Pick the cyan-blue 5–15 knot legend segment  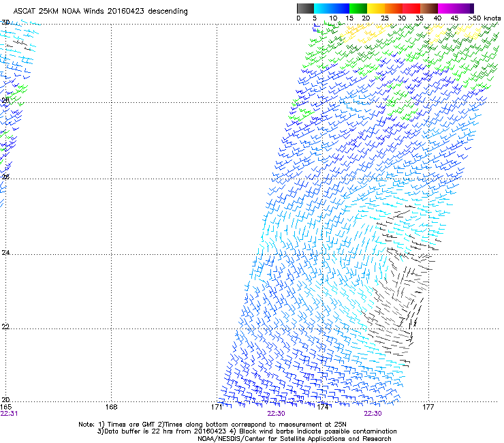(332, 8)
